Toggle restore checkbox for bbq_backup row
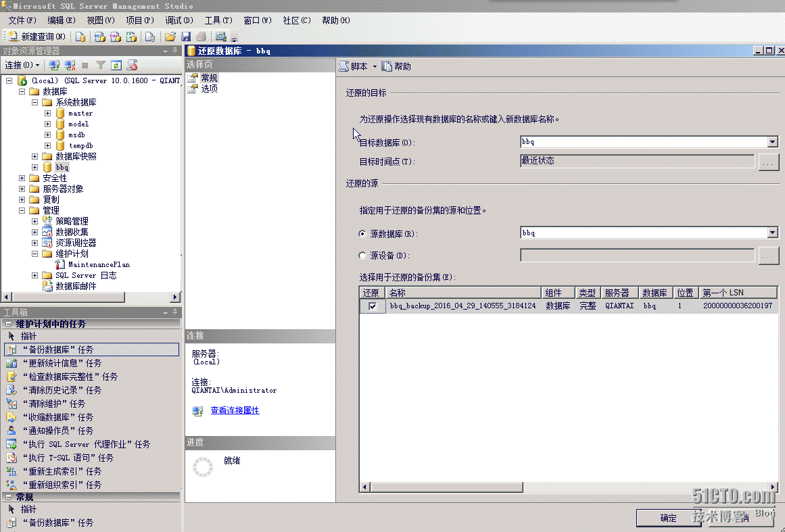The height and width of the screenshot is (532, 785). (x=373, y=306)
